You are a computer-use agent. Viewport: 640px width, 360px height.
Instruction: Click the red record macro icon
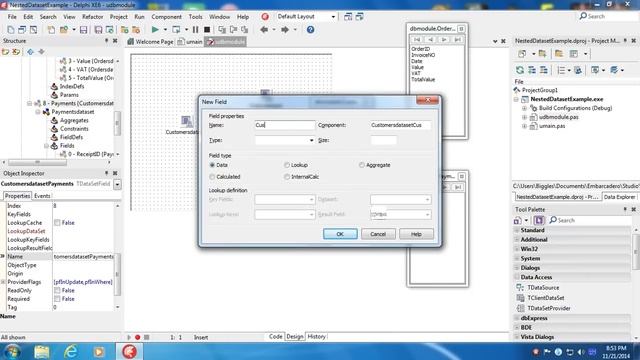coord(138,337)
